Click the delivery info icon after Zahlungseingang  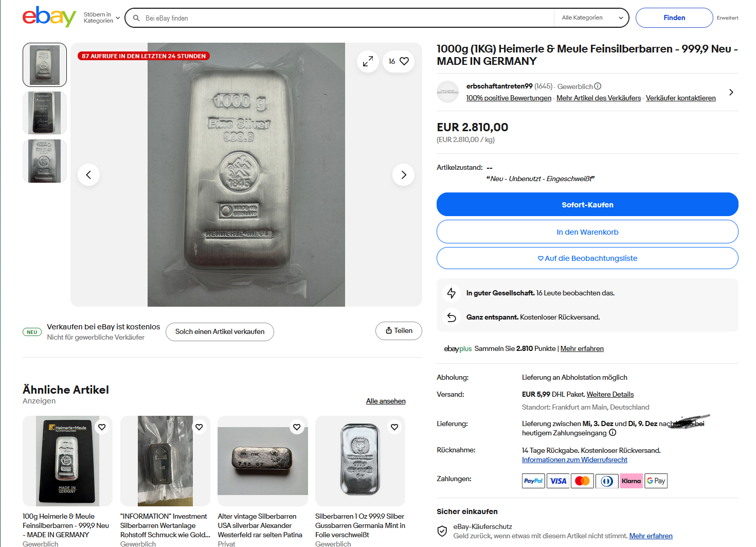pos(613,433)
